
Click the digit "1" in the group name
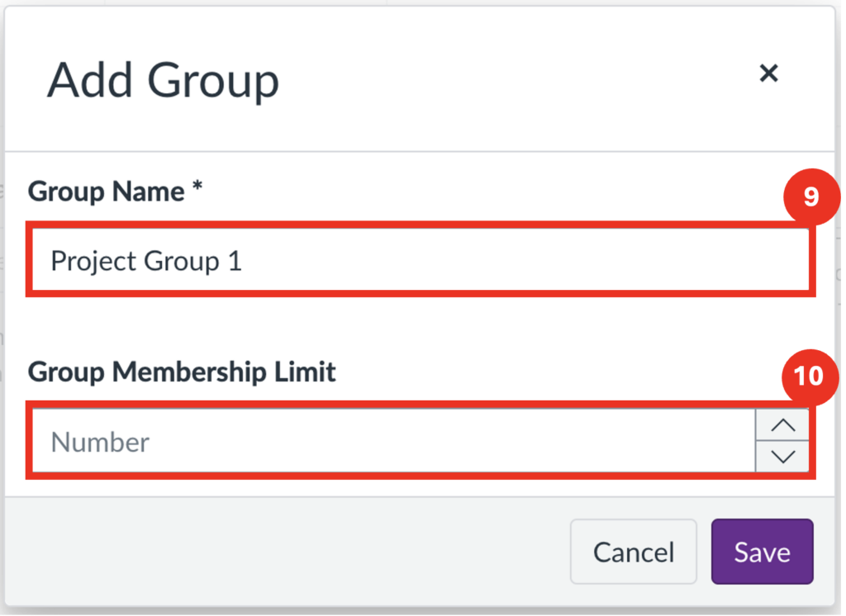click(234, 262)
